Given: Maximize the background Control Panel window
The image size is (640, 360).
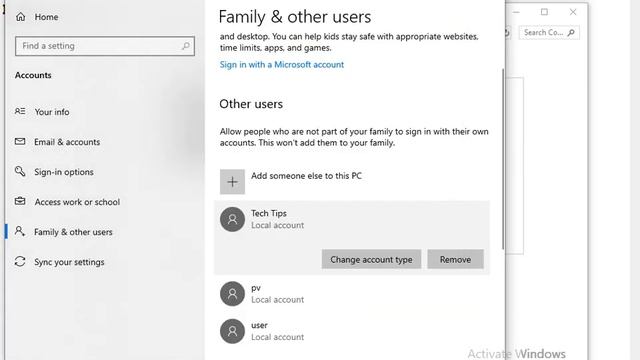Looking at the screenshot, I should point(544,12).
